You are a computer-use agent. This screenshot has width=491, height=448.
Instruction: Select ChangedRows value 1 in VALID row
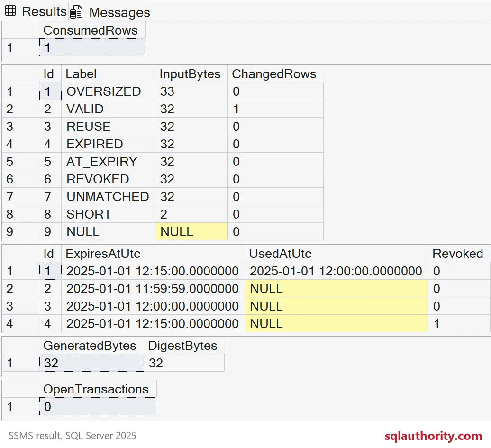275,109
